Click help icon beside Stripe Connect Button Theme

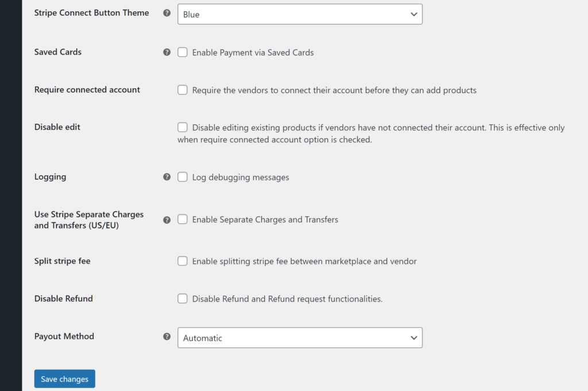(167, 13)
